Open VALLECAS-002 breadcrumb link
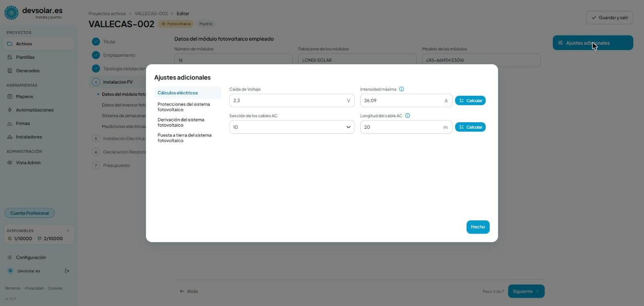Screen dimensions: 644x306 pyautogui.click(x=151, y=14)
